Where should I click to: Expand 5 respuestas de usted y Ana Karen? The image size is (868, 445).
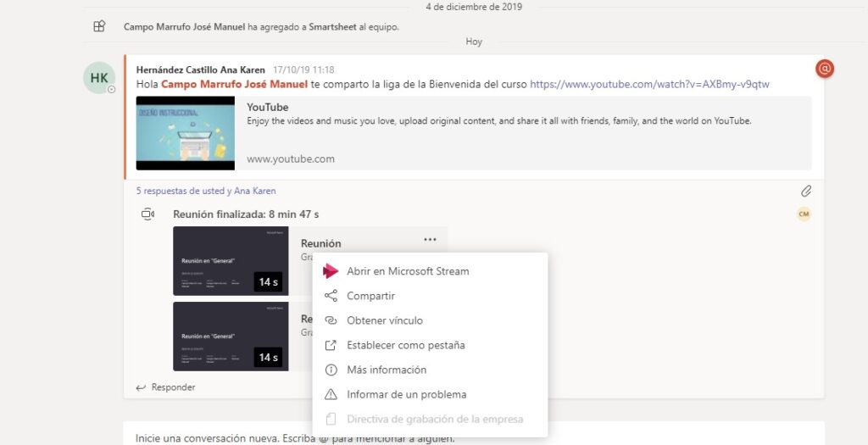205,191
